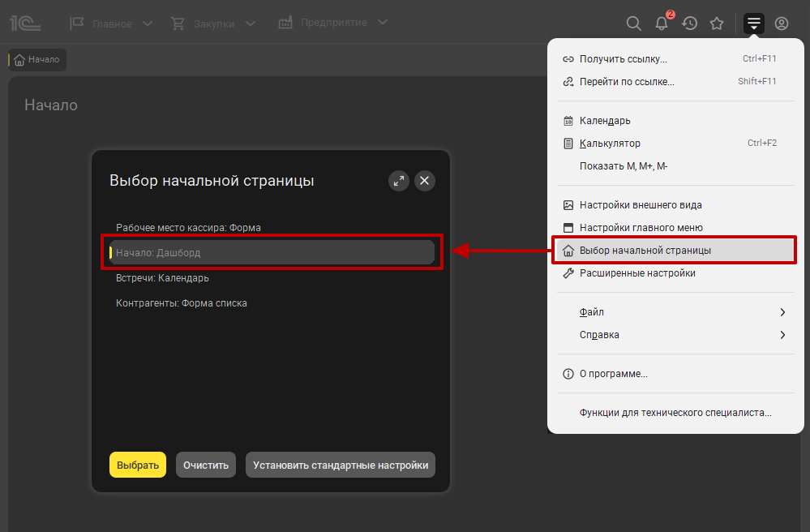Expand the Предприятие section dropdown arrow
Image resolution: width=810 pixels, height=532 pixels.
(382, 22)
